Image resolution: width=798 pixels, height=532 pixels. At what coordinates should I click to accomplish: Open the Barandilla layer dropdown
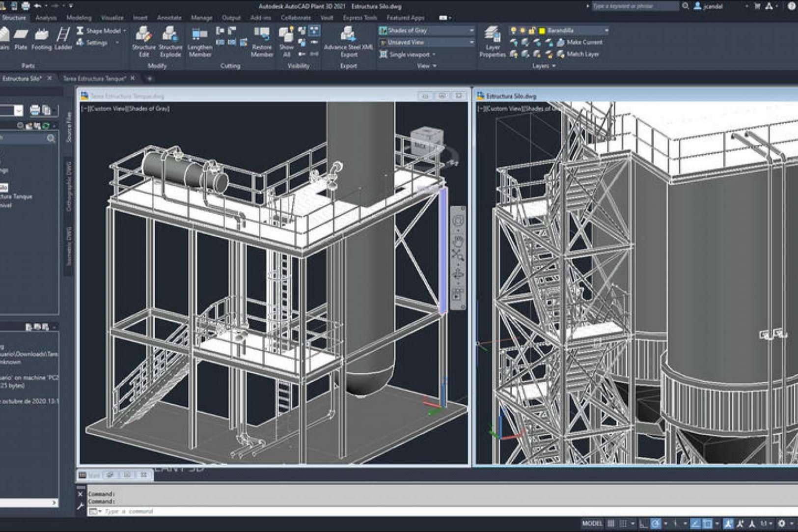[x=606, y=30]
